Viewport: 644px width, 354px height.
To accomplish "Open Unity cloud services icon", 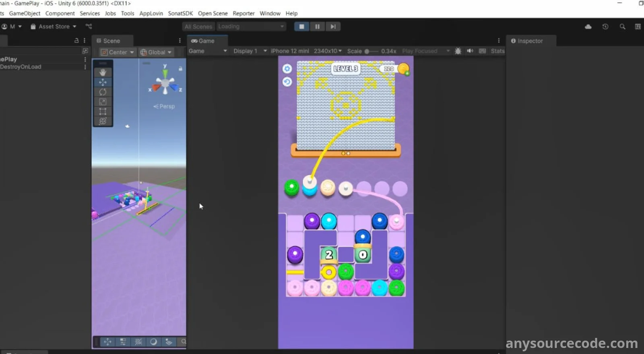I will tap(588, 27).
